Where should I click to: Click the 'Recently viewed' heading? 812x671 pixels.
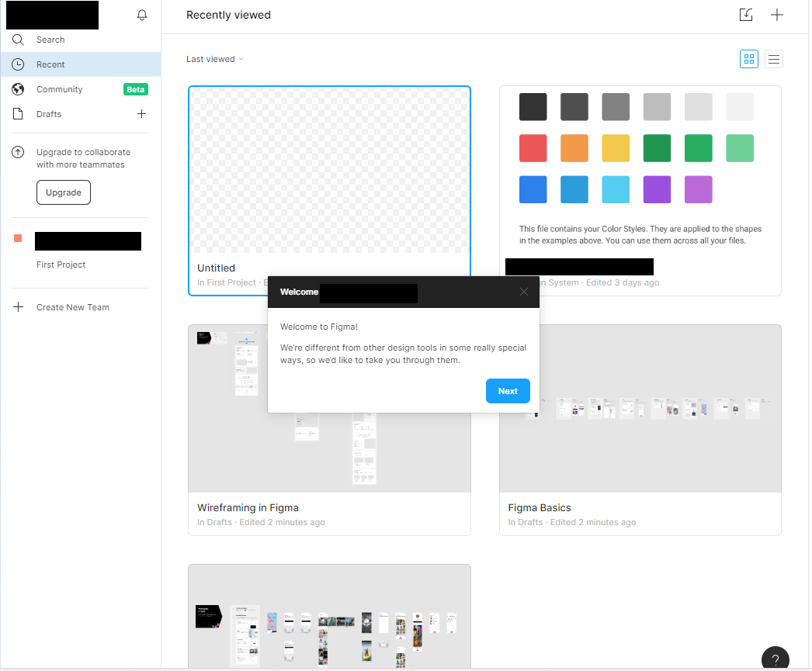228,15
